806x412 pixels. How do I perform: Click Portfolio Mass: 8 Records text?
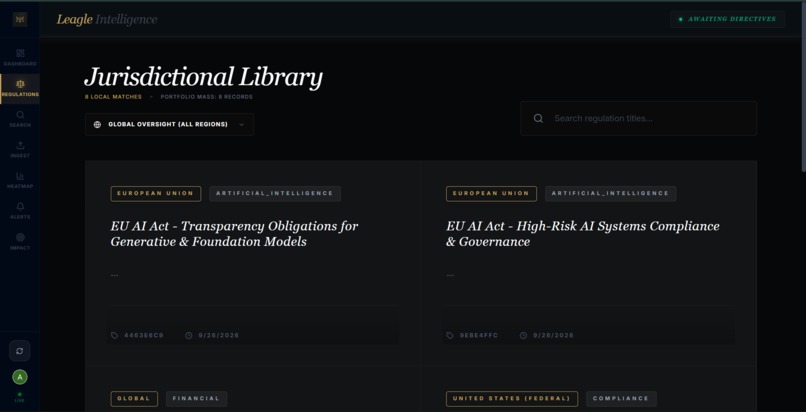click(207, 97)
